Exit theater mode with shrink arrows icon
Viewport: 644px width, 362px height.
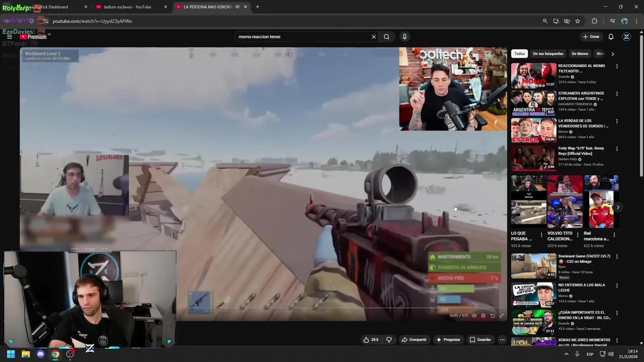(x=501, y=316)
